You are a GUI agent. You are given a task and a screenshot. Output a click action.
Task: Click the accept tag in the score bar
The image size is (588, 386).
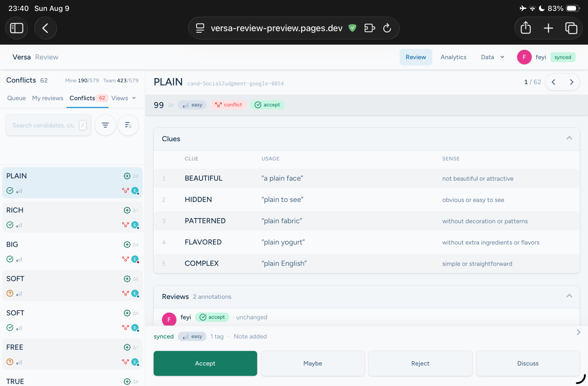pyautogui.click(x=267, y=105)
